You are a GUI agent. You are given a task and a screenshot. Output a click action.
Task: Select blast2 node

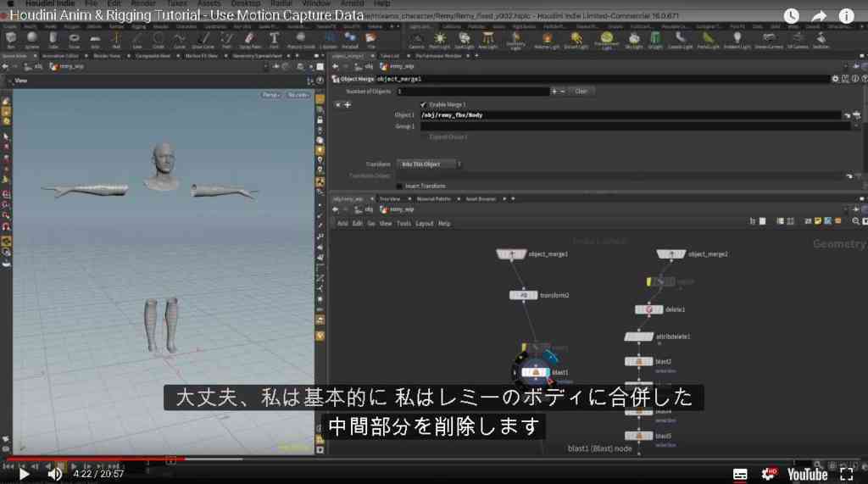[x=639, y=362]
